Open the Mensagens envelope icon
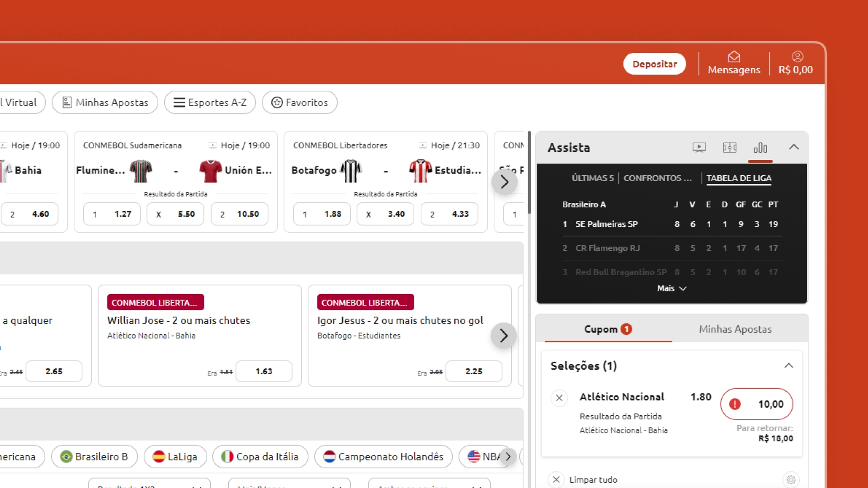 pos(734,57)
